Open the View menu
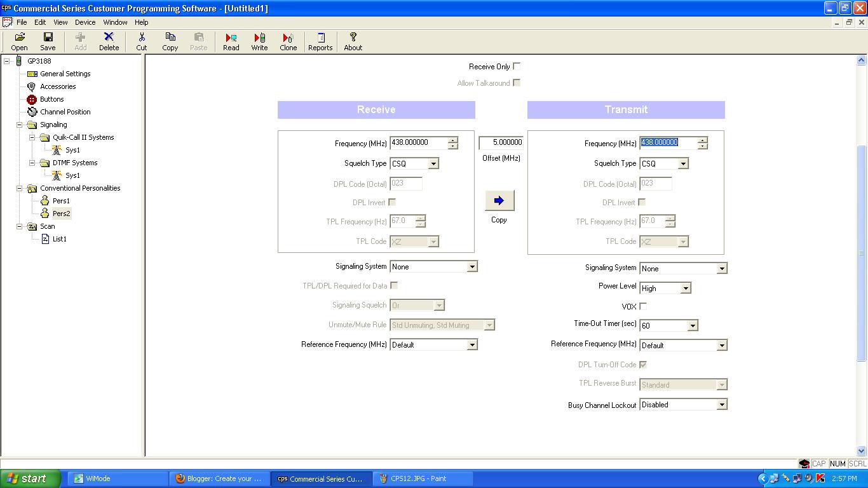 point(60,22)
